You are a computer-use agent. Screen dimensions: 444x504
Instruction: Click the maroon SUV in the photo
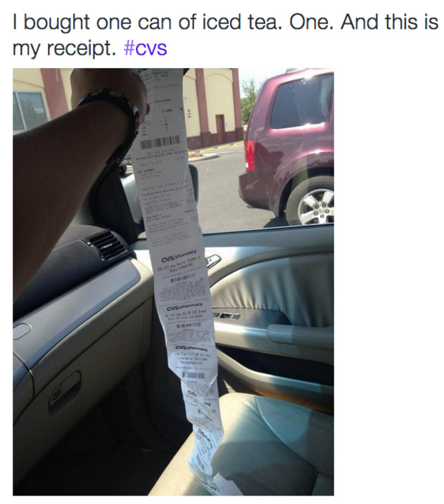point(286,146)
